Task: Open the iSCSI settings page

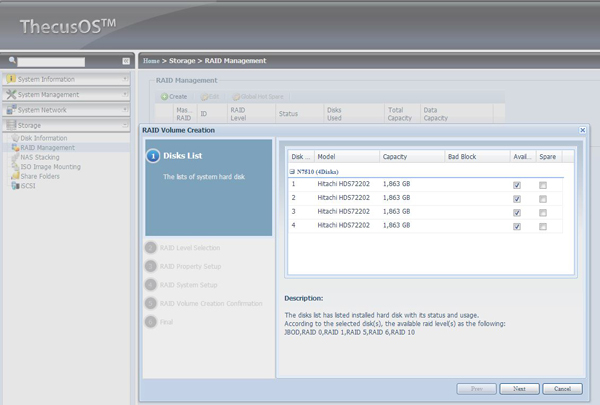Action: [28, 185]
